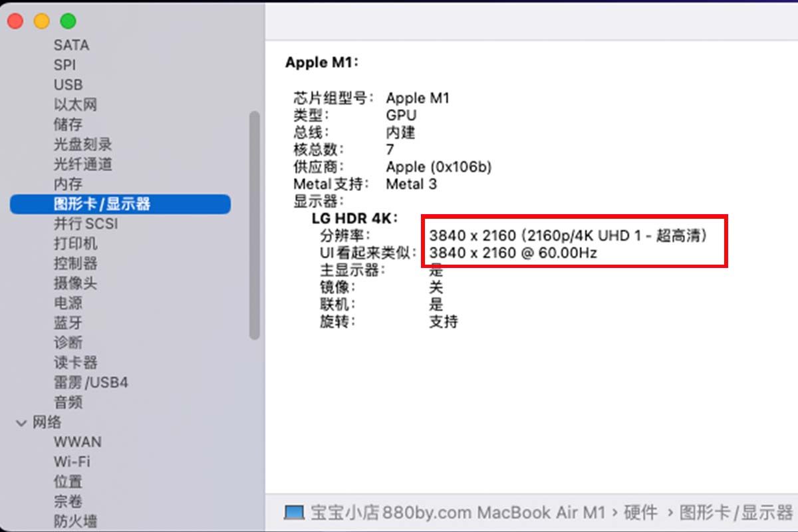Open 内存 sidebar entry
The width and height of the screenshot is (798, 532).
coord(68,184)
